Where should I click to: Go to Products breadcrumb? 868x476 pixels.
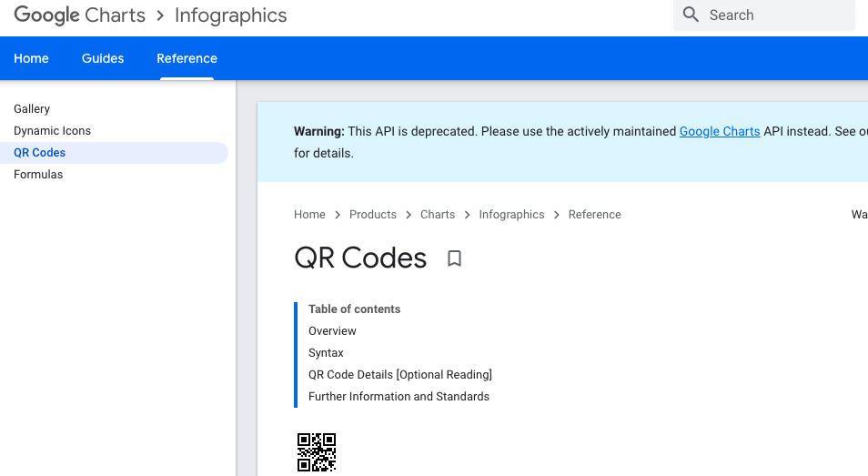(372, 214)
